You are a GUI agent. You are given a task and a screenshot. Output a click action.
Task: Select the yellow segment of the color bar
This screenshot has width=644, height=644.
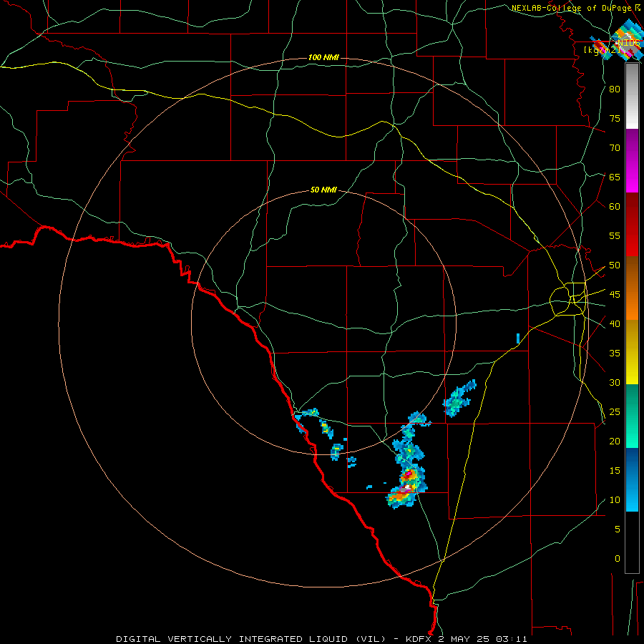[632, 352]
